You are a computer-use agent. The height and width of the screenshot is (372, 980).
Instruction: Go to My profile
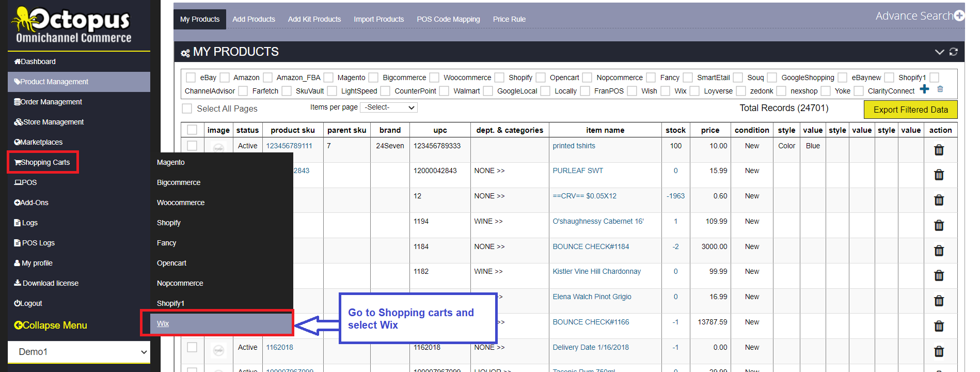[34, 263]
